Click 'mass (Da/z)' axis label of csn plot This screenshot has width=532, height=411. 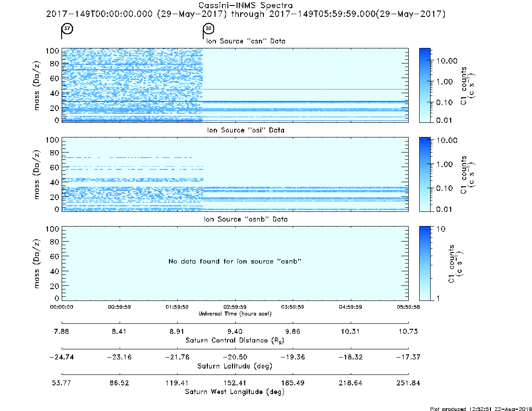[x=37, y=85]
